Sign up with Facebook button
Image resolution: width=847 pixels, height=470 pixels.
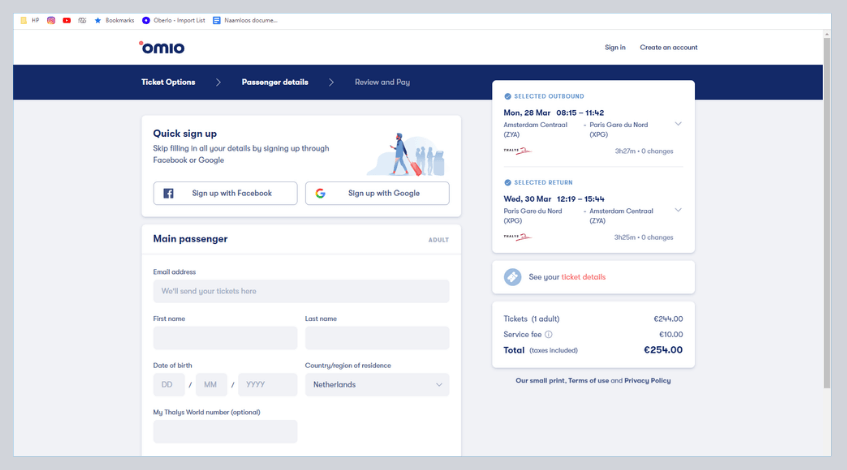pyautogui.click(x=225, y=193)
